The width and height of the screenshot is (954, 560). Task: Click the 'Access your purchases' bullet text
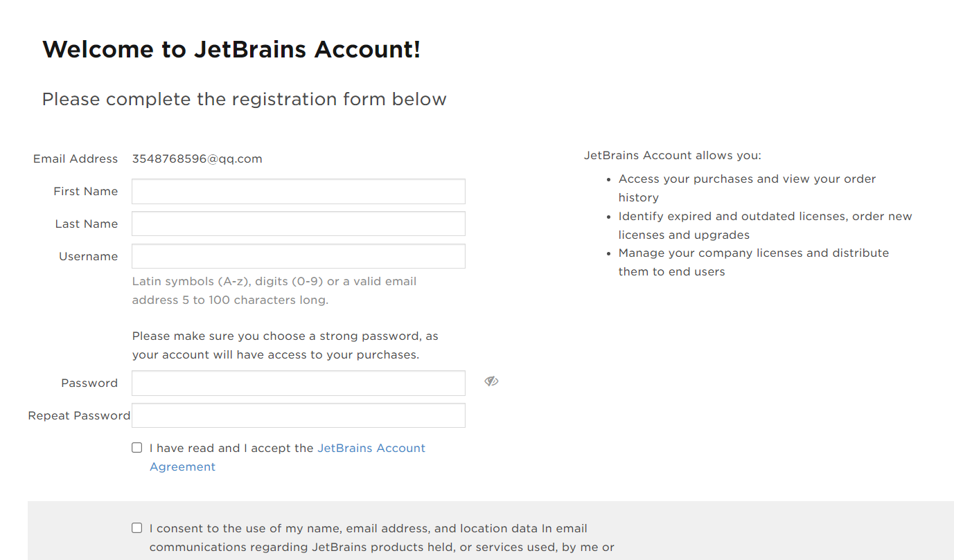click(747, 179)
